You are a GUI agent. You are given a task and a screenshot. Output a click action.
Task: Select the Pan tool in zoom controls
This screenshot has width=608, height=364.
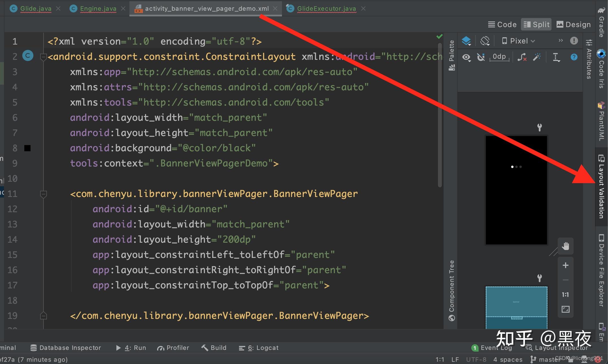click(566, 246)
